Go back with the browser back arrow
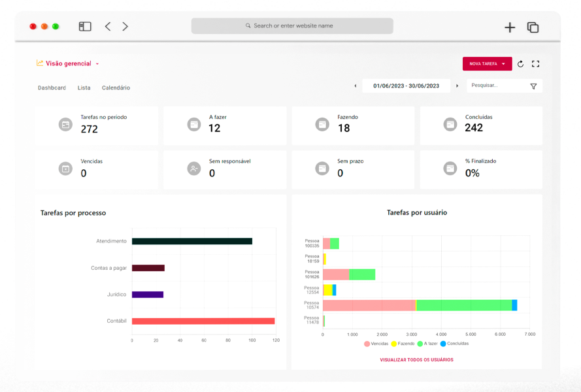 [x=108, y=27]
